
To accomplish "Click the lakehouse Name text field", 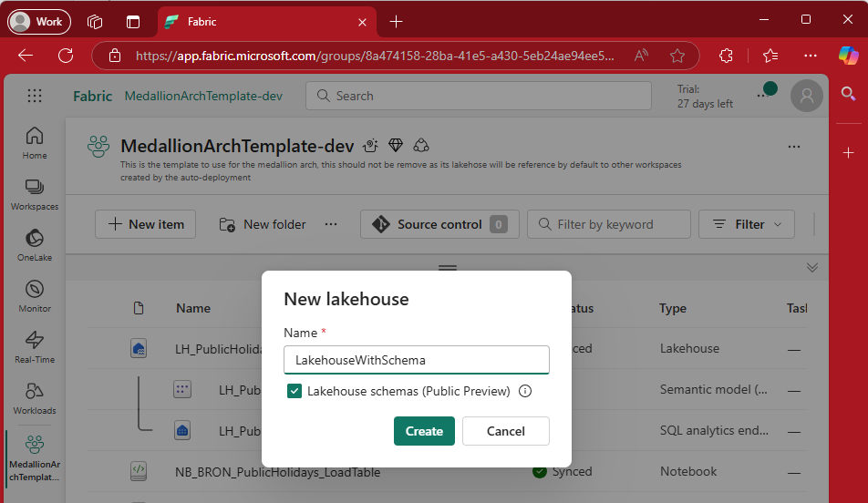I will tap(416, 360).
